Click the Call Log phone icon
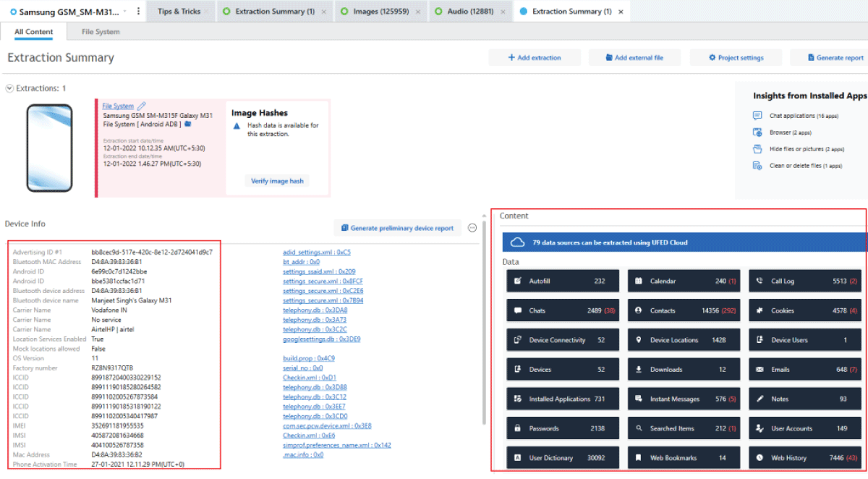 759,281
